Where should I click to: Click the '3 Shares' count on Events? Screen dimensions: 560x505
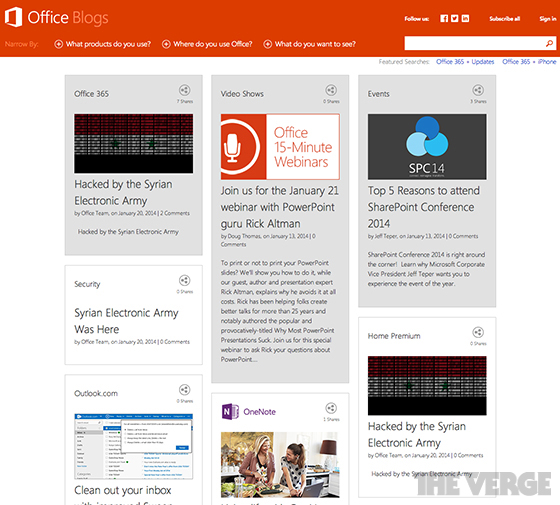pos(478,101)
